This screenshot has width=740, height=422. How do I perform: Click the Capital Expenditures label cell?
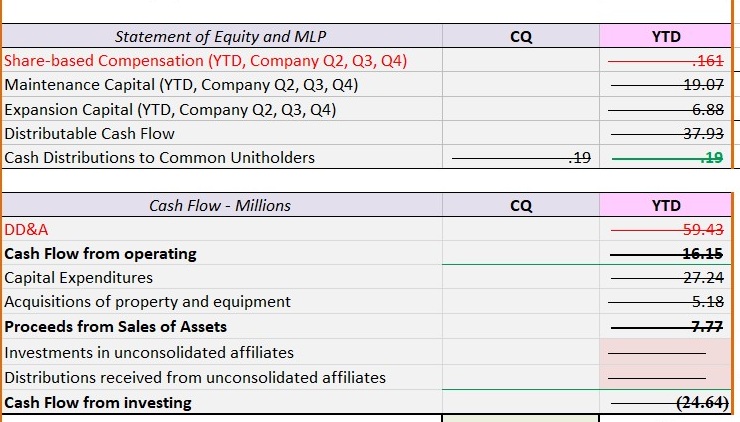coord(80,277)
